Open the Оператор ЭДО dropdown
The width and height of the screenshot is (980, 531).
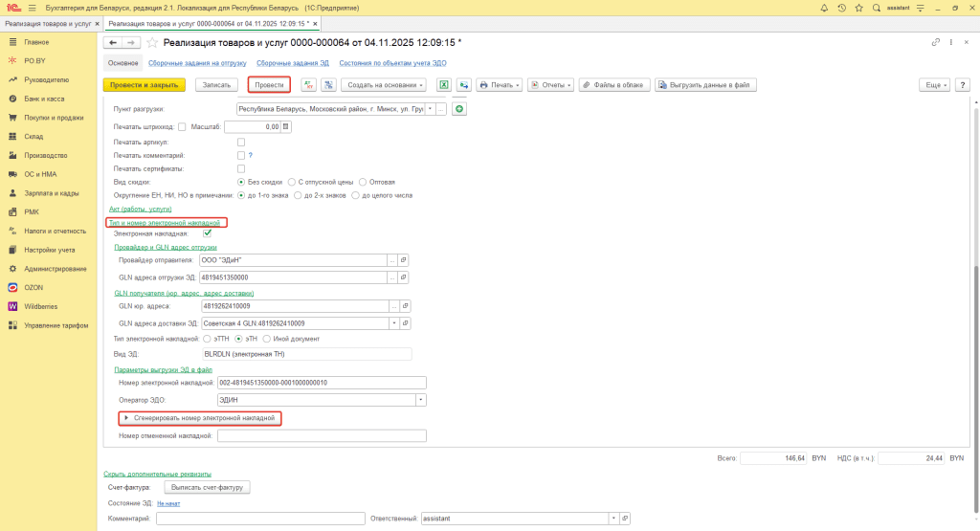(421, 400)
